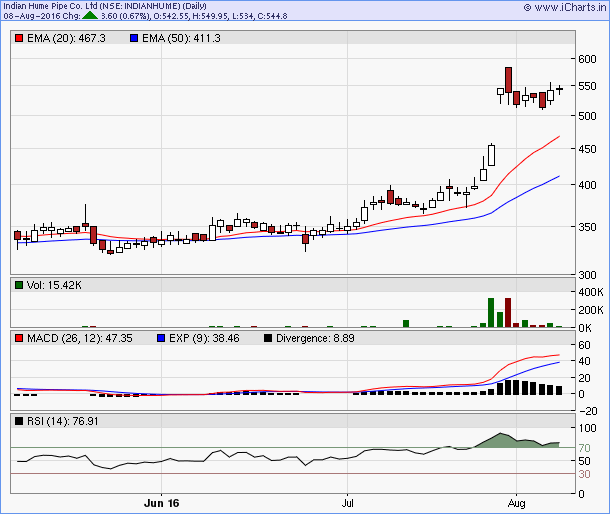
Task: Click the 350 price axis label
Action: (587, 227)
